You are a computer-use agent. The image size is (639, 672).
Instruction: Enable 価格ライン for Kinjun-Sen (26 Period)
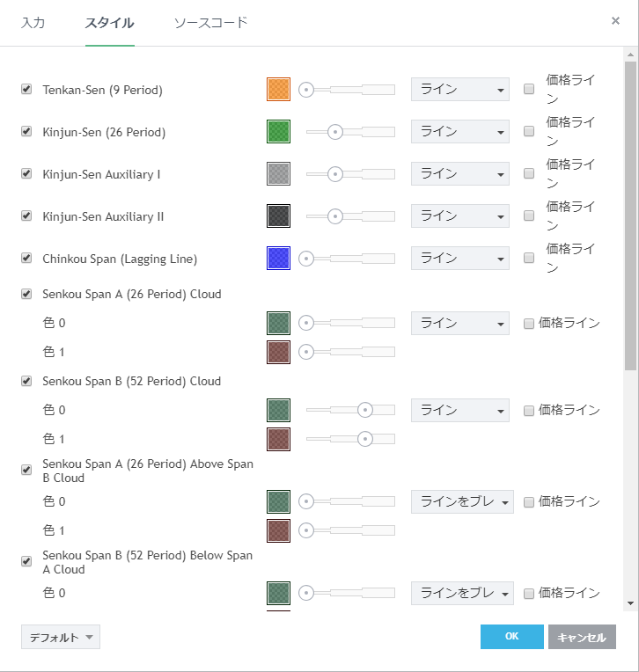[529, 132]
